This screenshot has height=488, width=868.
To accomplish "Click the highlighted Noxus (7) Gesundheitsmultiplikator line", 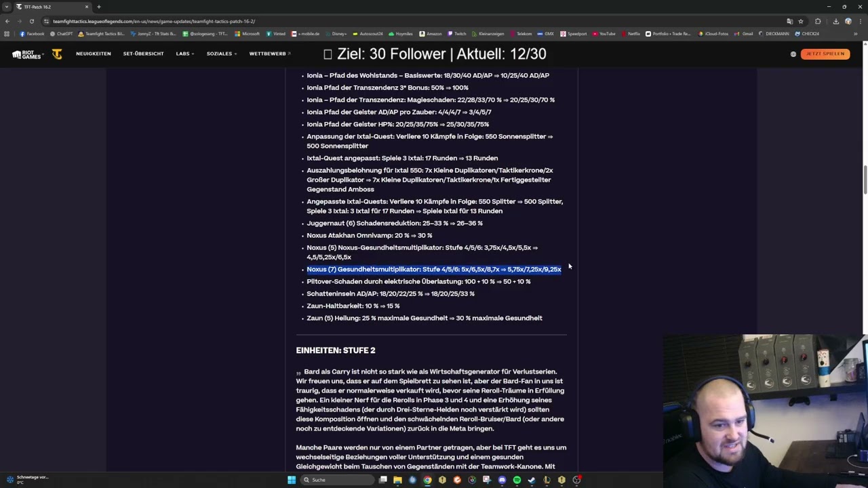I will pos(434,269).
